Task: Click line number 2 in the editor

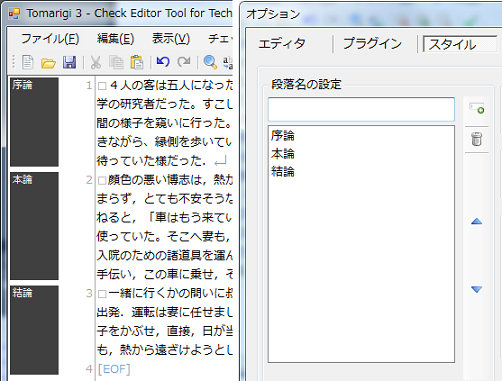Action: pos(89,180)
